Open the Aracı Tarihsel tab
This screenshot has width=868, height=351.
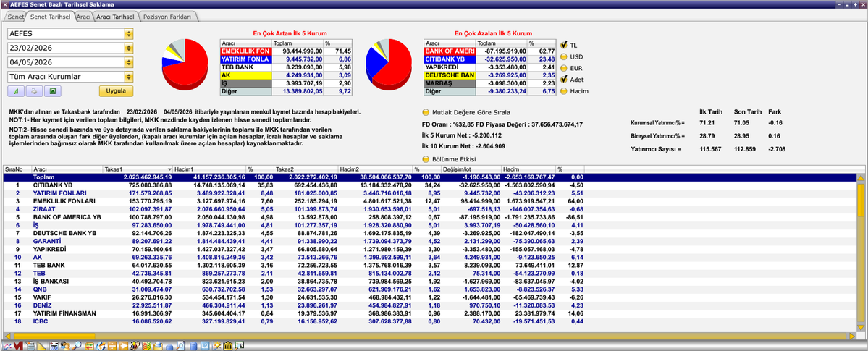(x=115, y=17)
